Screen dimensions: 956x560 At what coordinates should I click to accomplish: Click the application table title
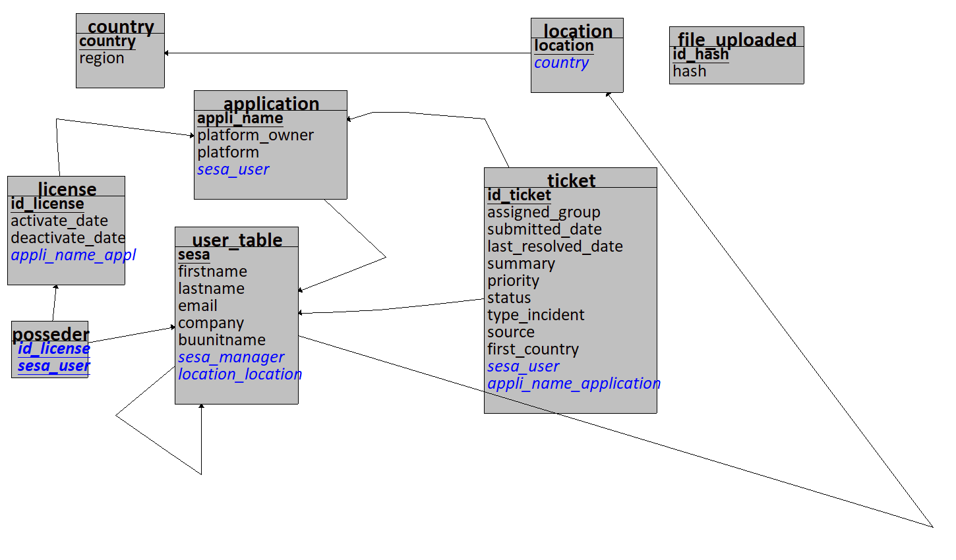[x=271, y=103]
